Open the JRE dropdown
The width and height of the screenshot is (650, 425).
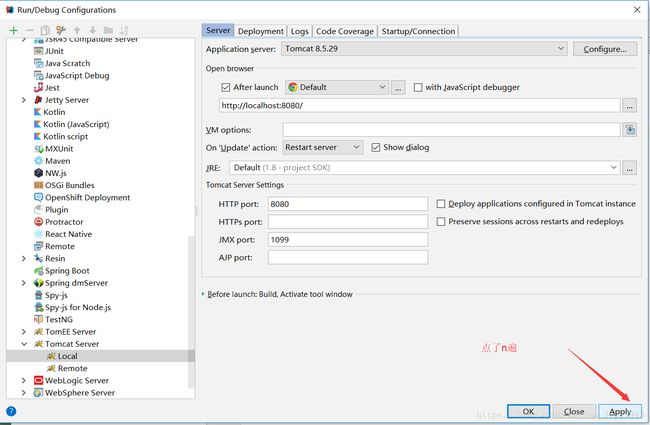425,168
